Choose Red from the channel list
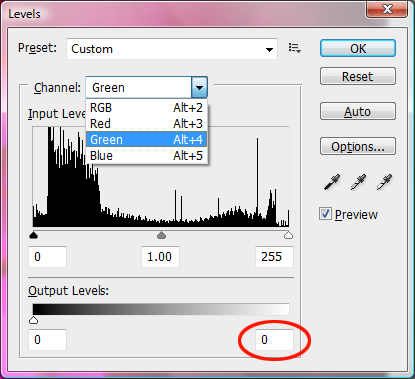Image resolution: width=415 pixels, height=379 pixels. tap(147, 124)
